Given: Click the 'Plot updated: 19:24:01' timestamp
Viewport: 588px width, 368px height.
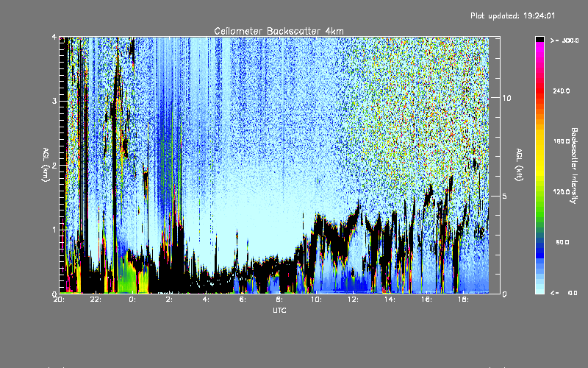Looking at the screenshot, I should click(512, 15).
